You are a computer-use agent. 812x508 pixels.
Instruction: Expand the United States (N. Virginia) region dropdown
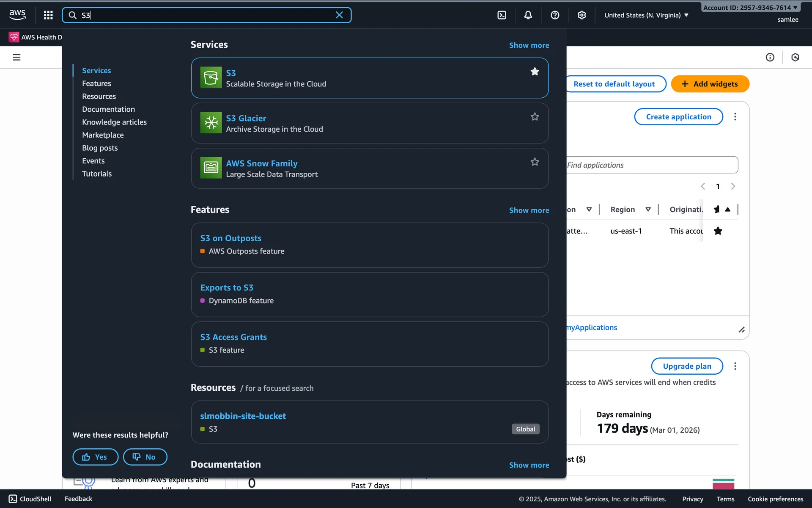(646, 15)
